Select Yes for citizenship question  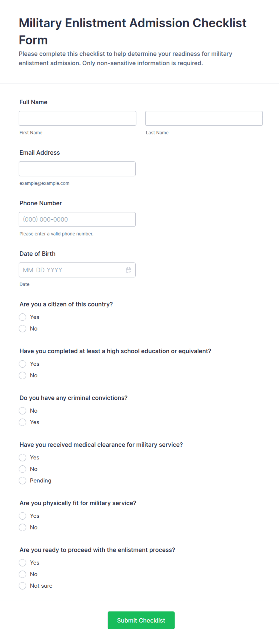(22, 317)
